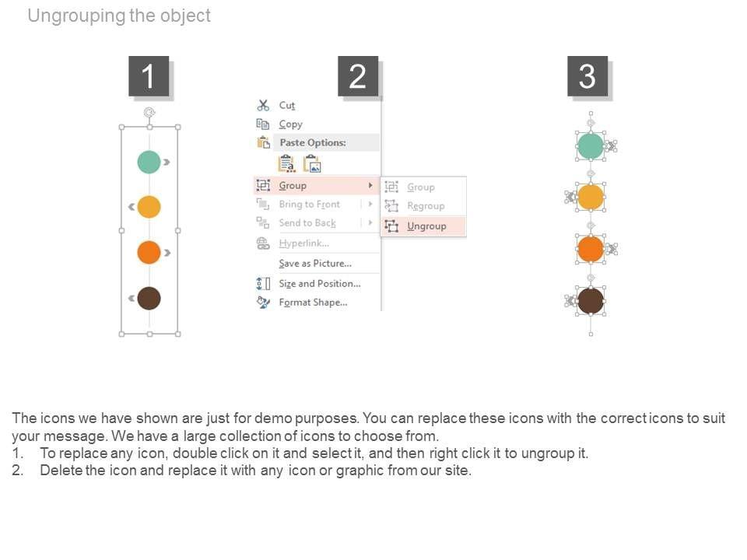
Task: Click the yellow circle in step 1
Action: point(149,207)
